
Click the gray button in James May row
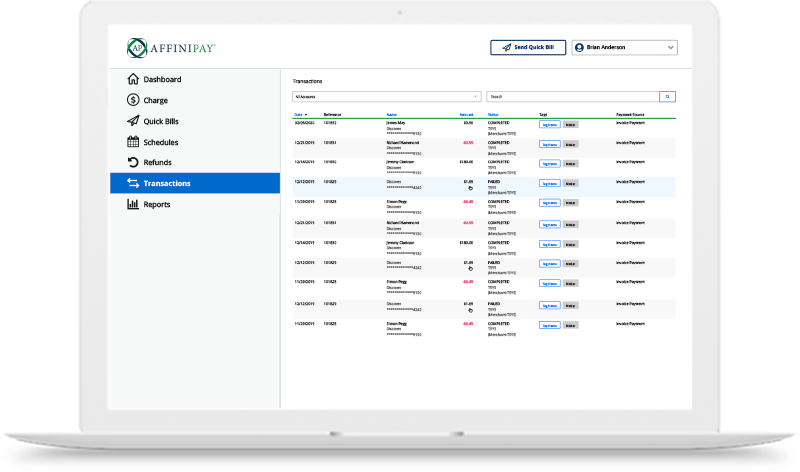pos(570,125)
